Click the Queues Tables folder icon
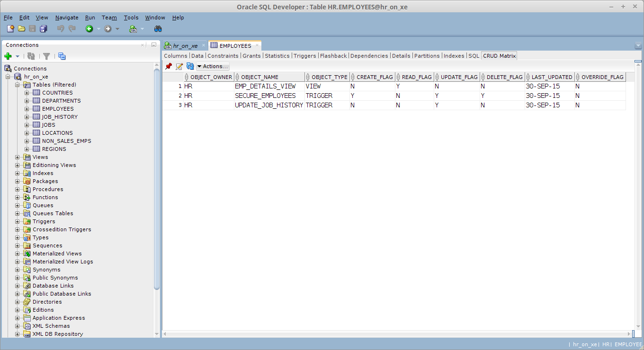 coord(27,213)
